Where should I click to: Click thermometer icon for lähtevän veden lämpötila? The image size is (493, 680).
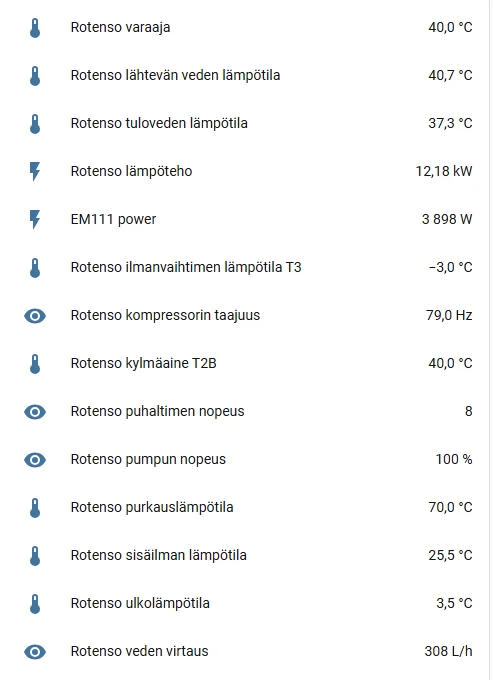pos(35,76)
